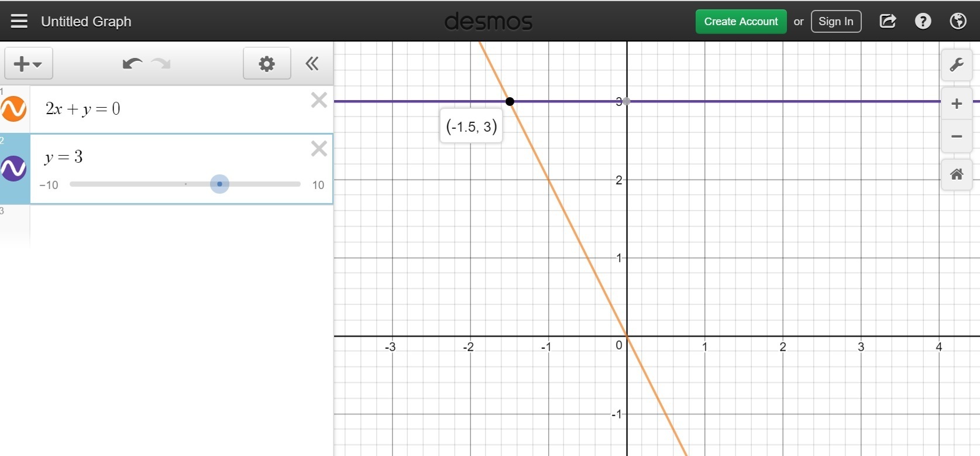The height and width of the screenshot is (456, 980).
Task: Delete the y=3 expression
Action: (x=319, y=149)
